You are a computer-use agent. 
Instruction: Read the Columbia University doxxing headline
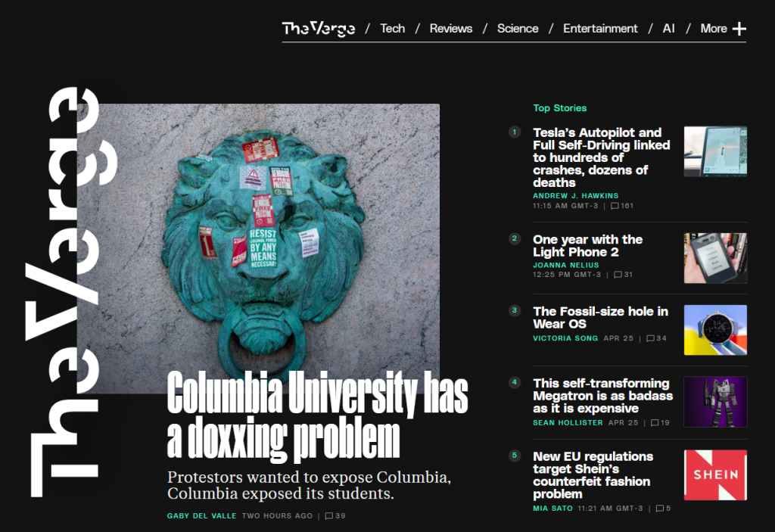coord(317,415)
